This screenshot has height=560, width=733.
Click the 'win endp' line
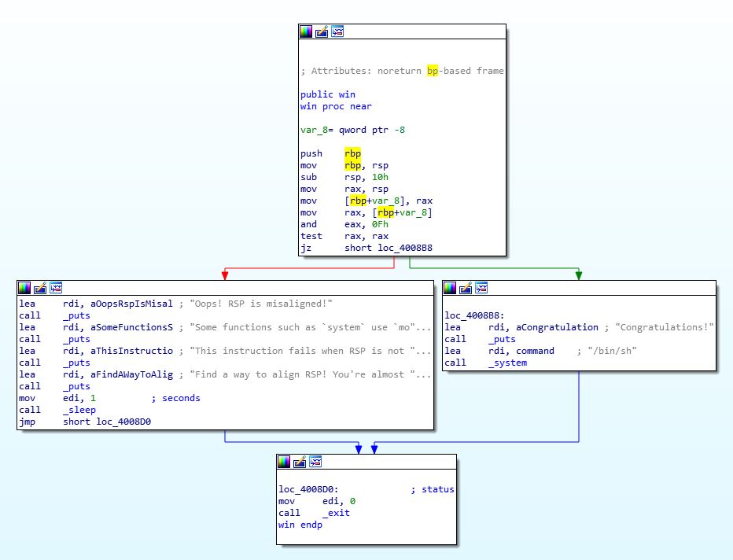pyautogui.click(x=300, y=525)
